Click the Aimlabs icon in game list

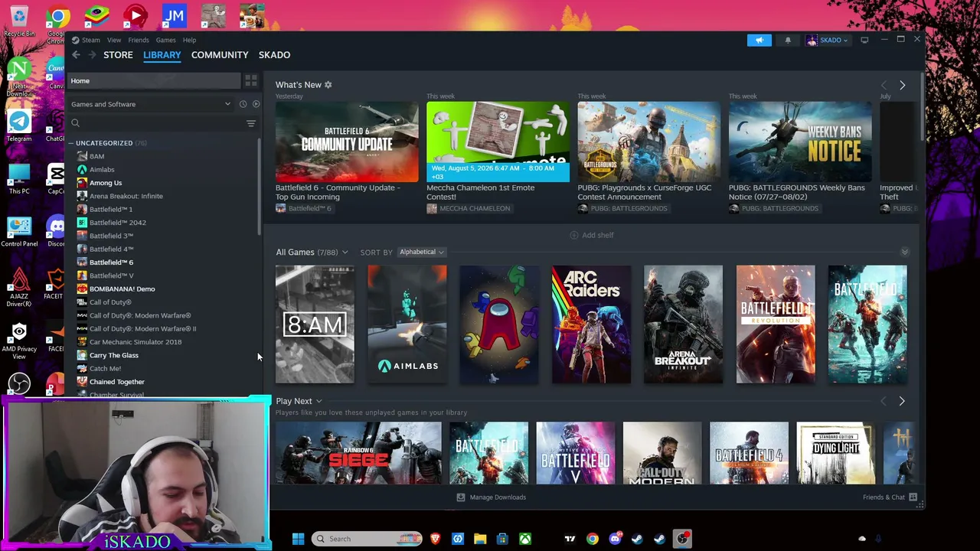point(82,169)
